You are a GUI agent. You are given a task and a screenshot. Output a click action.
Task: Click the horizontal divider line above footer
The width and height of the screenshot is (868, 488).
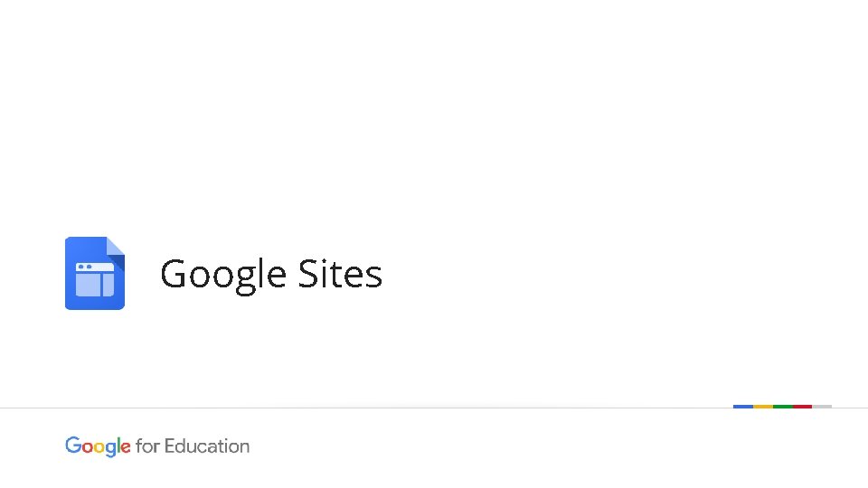362,408
